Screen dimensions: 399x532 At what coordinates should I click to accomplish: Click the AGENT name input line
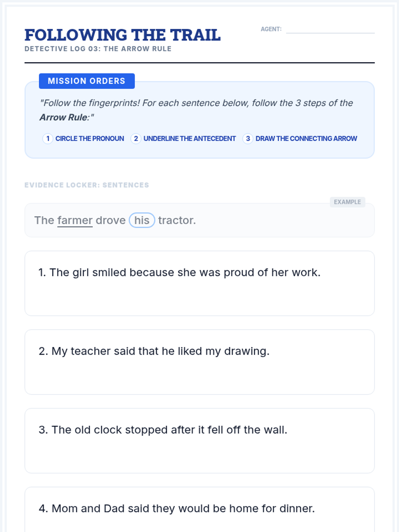pyautogui.click(x=330, y=30)
